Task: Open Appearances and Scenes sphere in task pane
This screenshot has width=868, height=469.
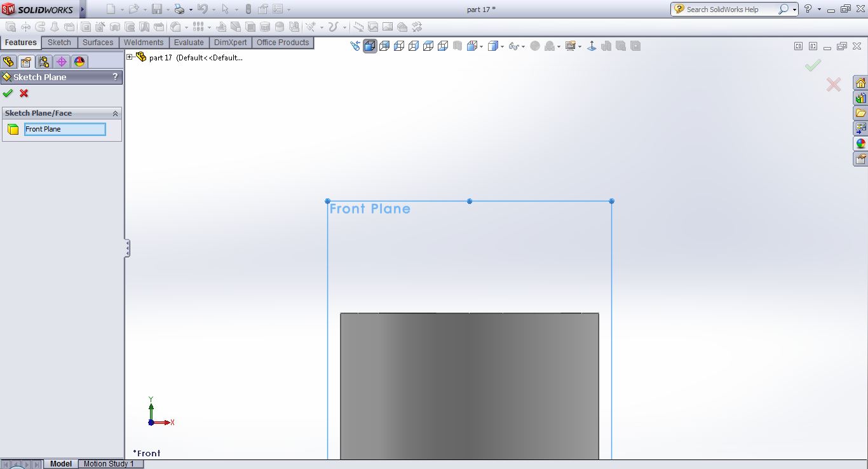Action: click(860, 144)
